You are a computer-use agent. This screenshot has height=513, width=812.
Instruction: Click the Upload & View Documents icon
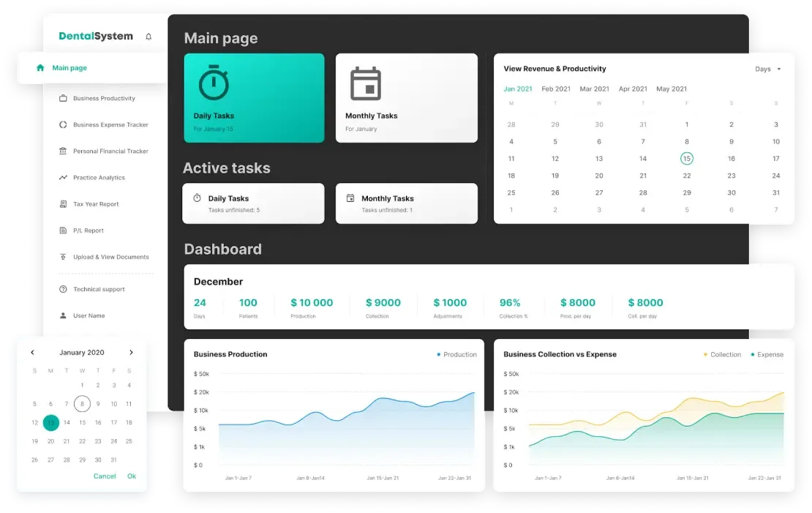tap(63, 256)
